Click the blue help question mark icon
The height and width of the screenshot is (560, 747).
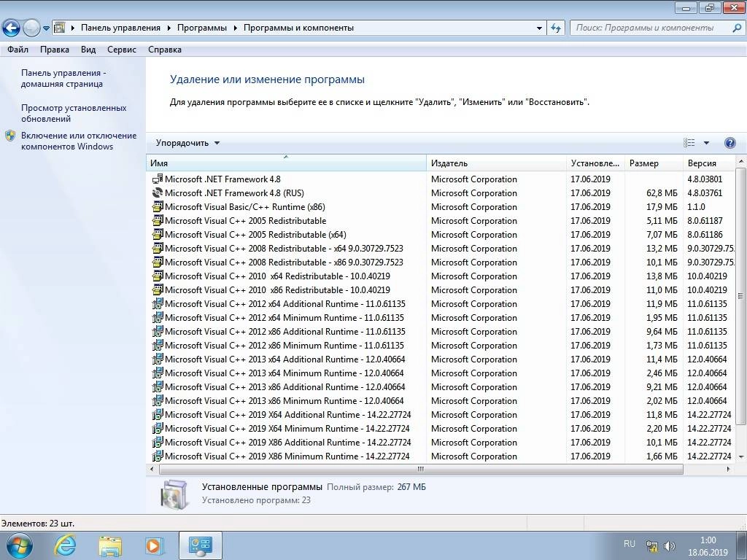point(729,143)
